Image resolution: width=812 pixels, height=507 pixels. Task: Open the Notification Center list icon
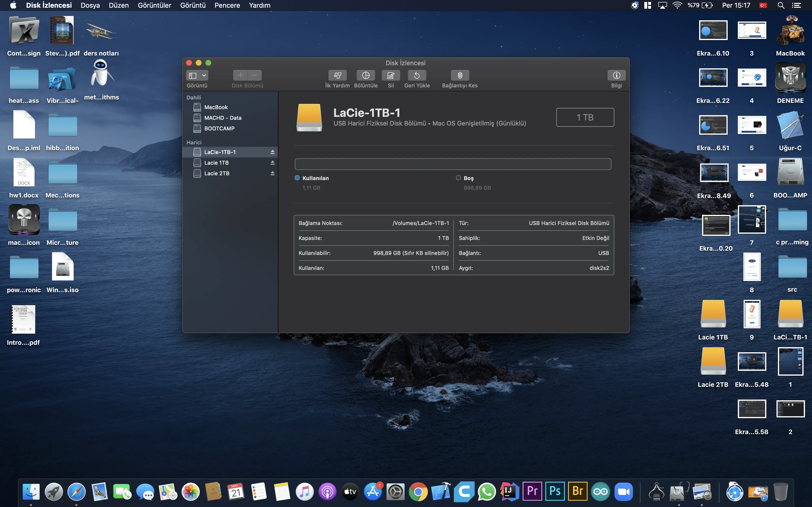(796, 5)
